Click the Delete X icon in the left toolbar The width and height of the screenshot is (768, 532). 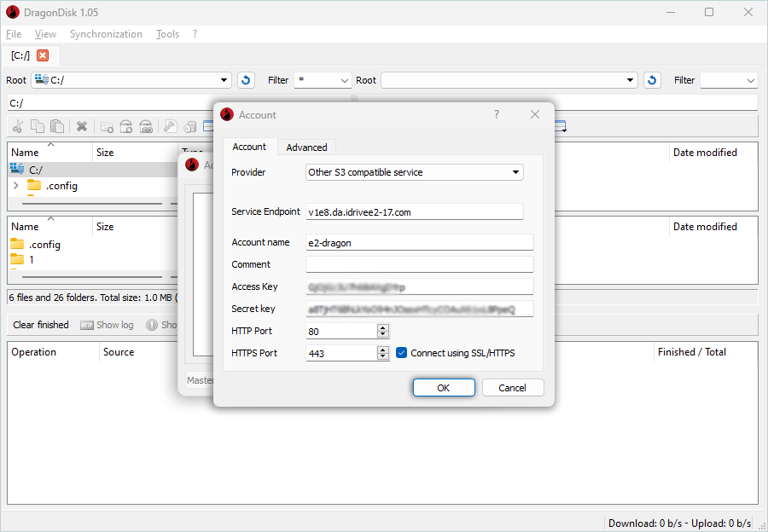[x=82, y=127]
